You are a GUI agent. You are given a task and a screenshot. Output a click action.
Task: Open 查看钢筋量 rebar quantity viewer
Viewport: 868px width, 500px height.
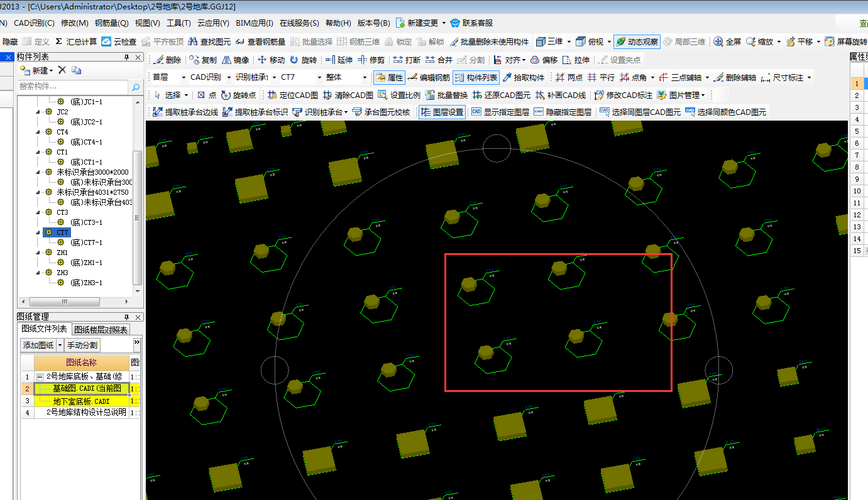260,41
